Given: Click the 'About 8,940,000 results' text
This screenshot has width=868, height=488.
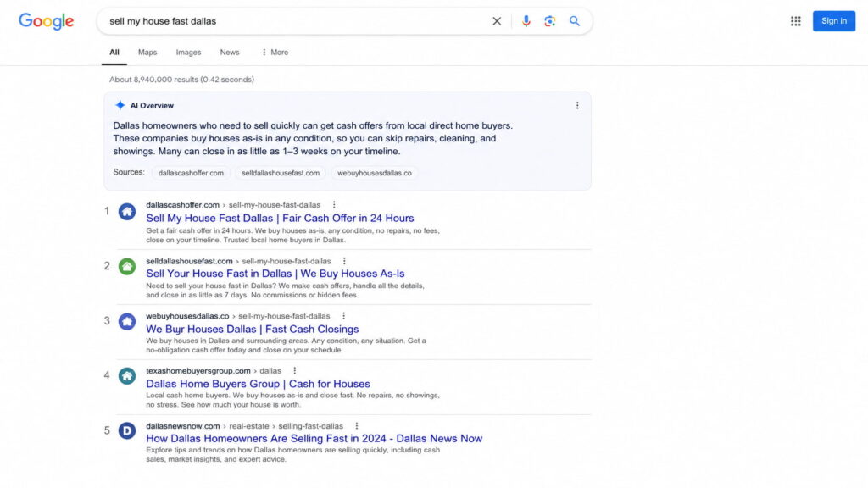Looking at the screenshot, I should point(181,80).
